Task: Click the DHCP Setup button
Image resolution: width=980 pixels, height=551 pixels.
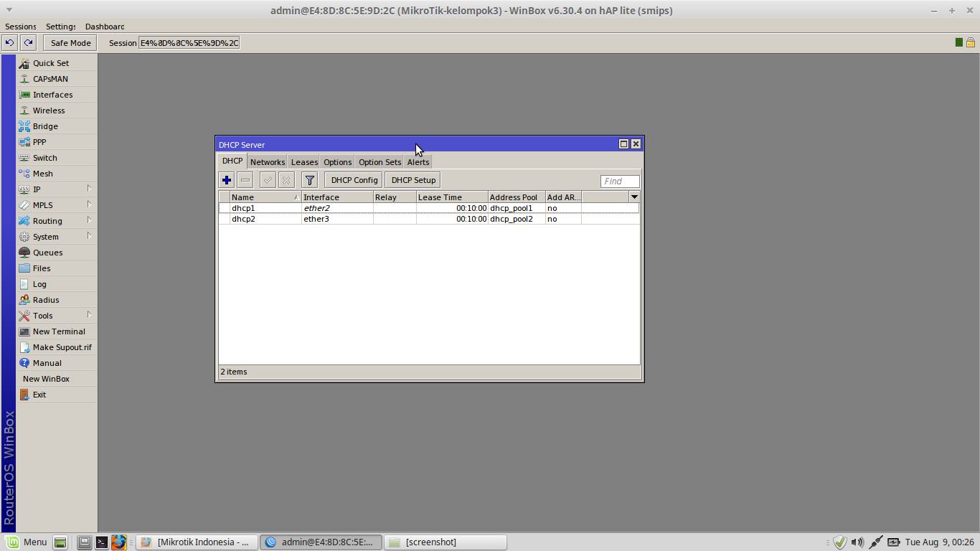Action: [413, 180]
